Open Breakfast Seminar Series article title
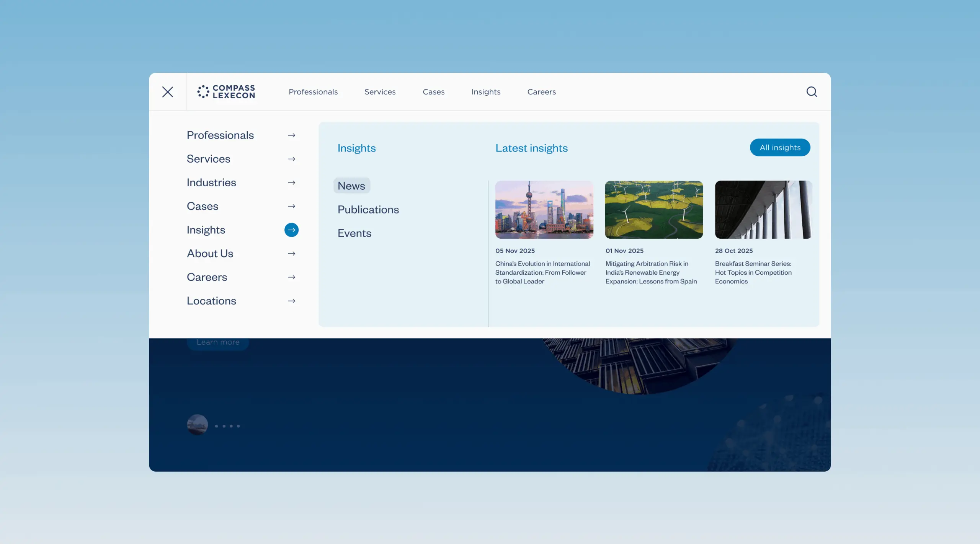This screenshot has height=544, width=980. coord(753,272)
